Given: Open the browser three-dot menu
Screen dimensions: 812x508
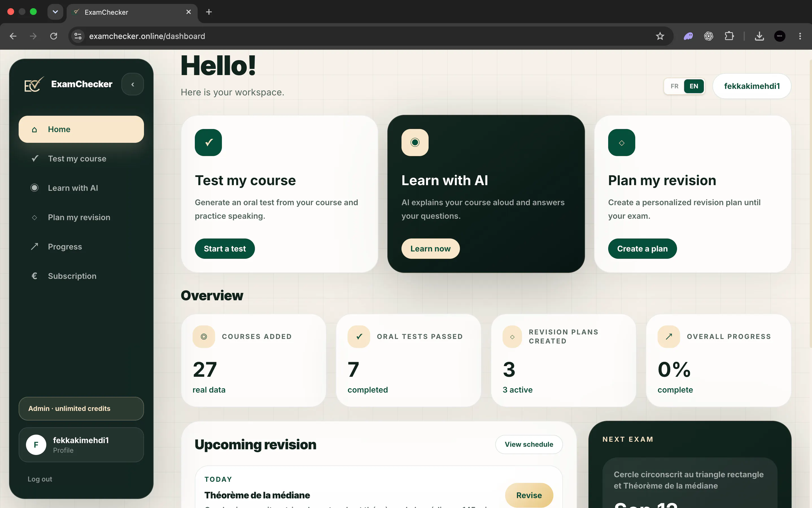Looking at the screenshot, I should tap(800, 36).
